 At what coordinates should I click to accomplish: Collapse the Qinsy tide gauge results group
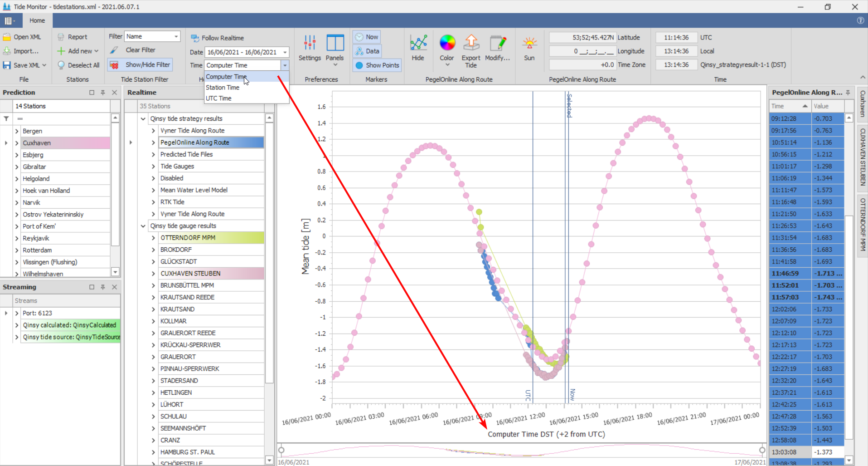(143, 226)
